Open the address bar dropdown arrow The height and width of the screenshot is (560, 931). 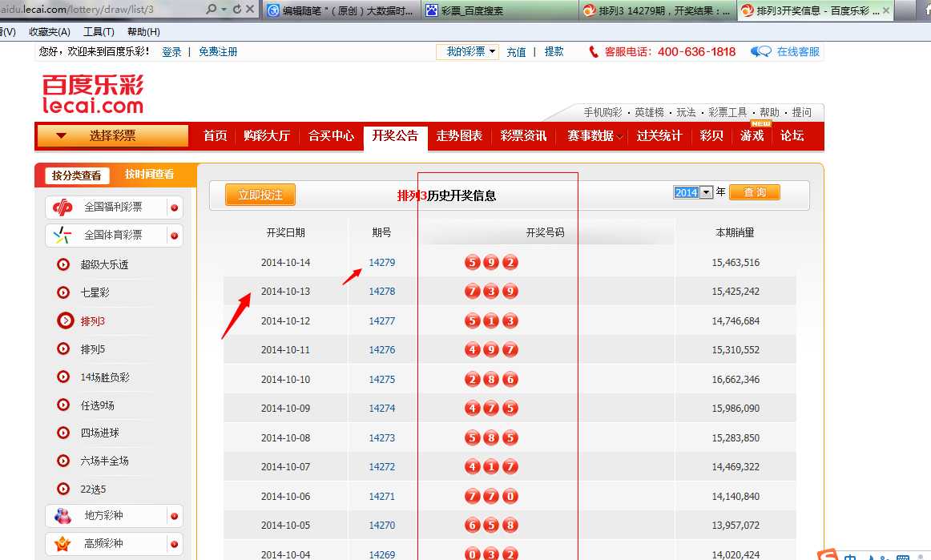224,9
